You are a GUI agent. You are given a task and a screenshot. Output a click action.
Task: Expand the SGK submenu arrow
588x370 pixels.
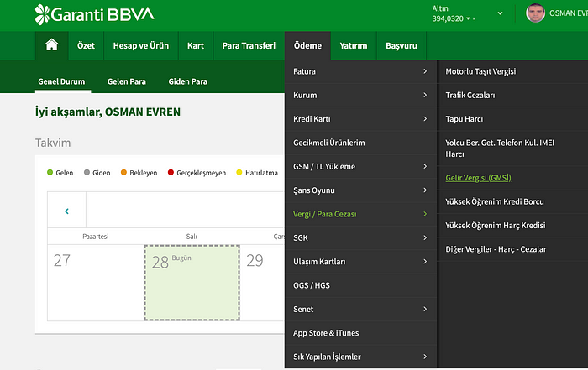[x=425, y=237]
